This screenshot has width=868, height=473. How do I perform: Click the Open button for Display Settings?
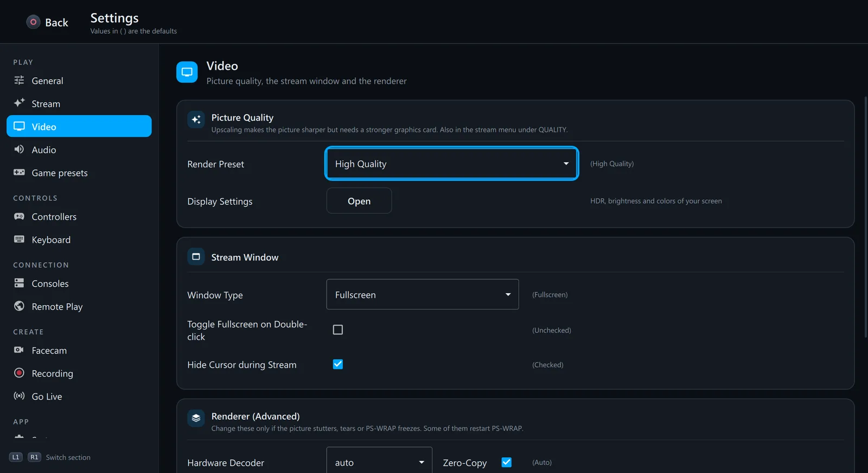click(x=359, y=201)
